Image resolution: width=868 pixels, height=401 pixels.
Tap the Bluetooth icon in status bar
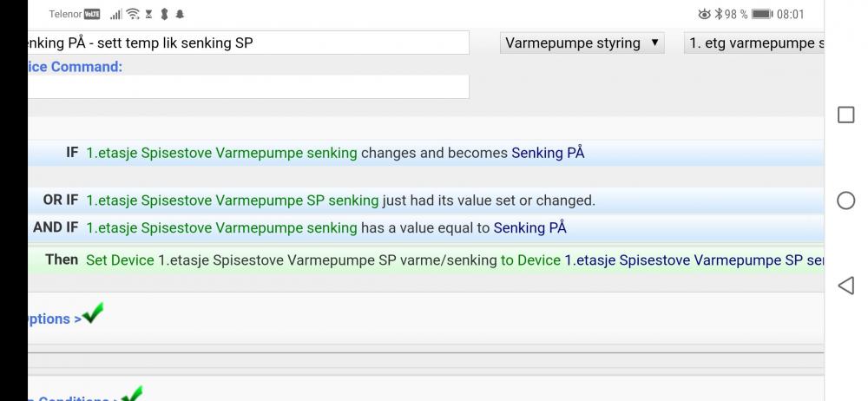click(x=717, y=14)
